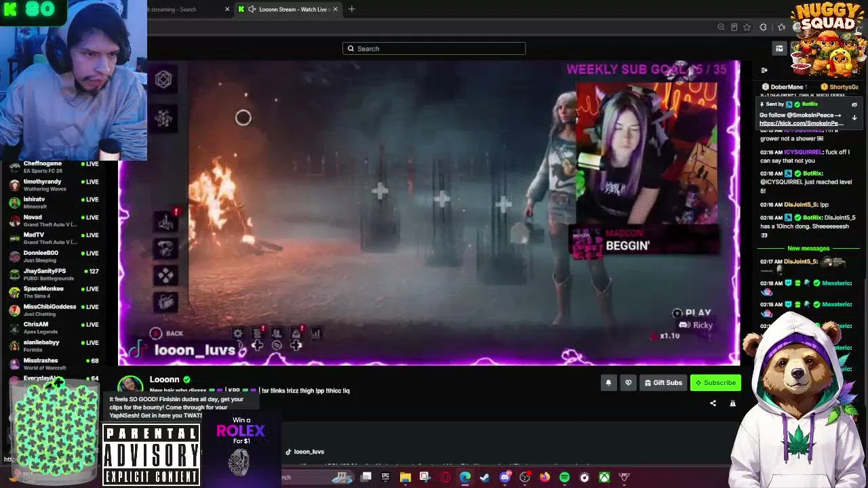Click the report icon beside the share icon

[x=732, y=403]
